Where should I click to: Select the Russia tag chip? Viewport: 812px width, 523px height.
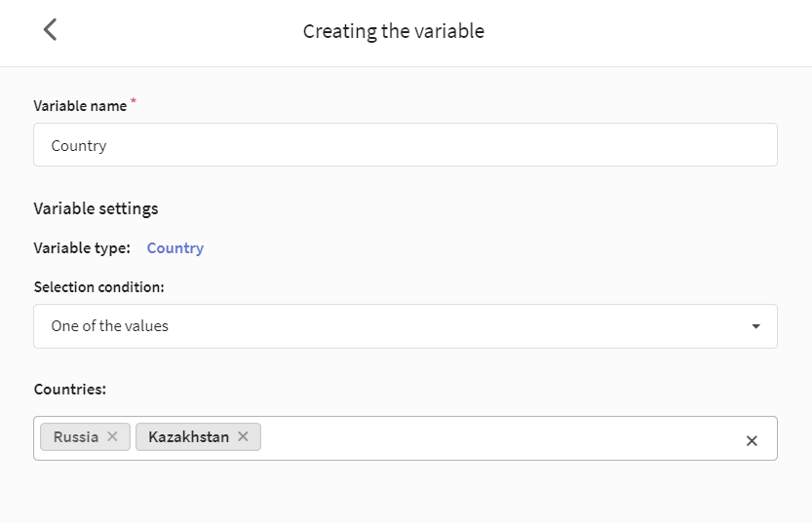pyautogui.click(x=76, y=437)
